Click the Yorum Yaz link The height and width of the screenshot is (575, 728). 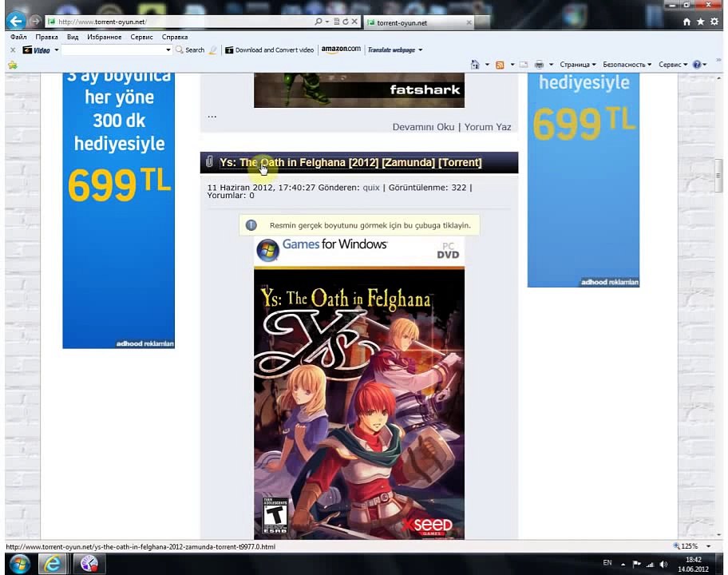(488, 127)
